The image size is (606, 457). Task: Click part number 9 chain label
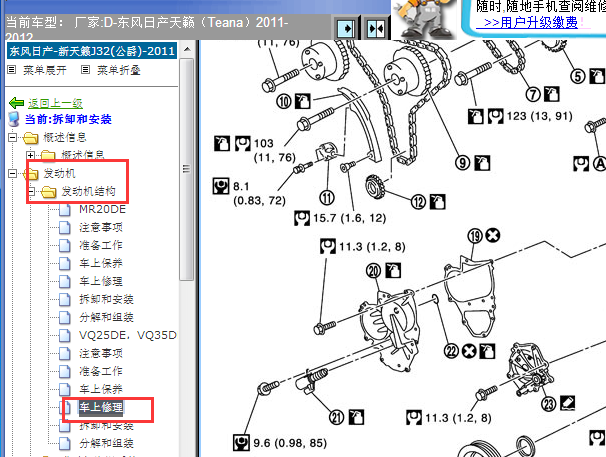tap(462, 163)
